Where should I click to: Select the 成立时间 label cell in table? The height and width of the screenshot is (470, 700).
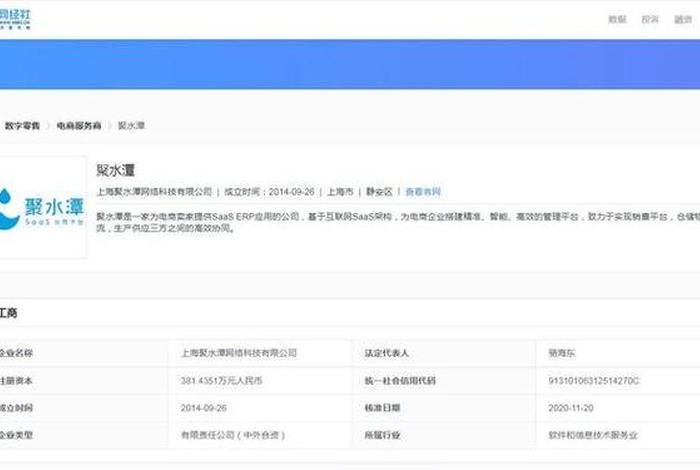pyautogui.click(x=84, y=408)
